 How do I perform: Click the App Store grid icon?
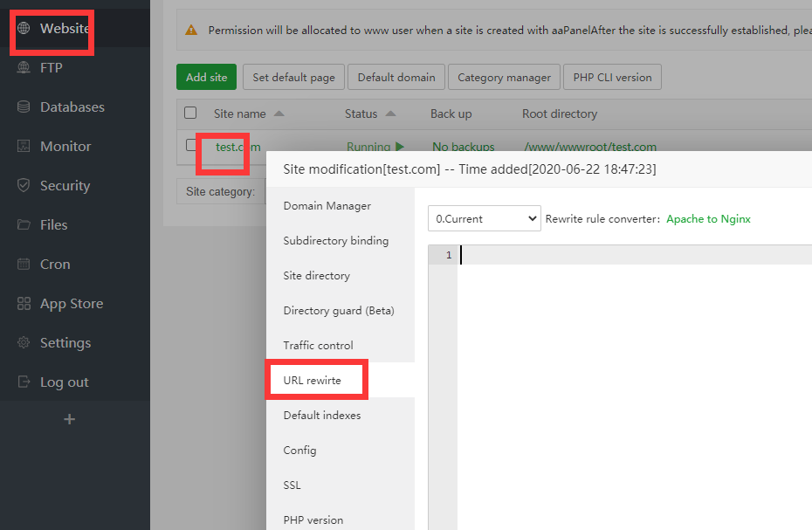24,304
